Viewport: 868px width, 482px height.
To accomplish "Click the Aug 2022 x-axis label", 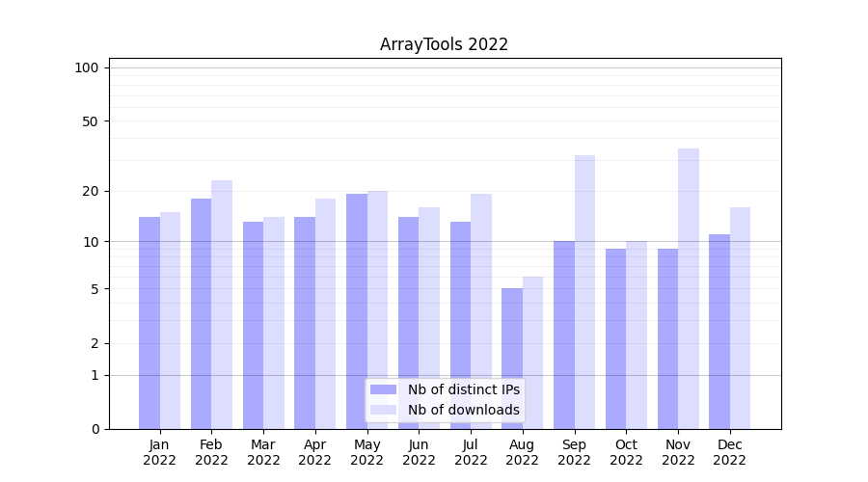I will [523, 452].
